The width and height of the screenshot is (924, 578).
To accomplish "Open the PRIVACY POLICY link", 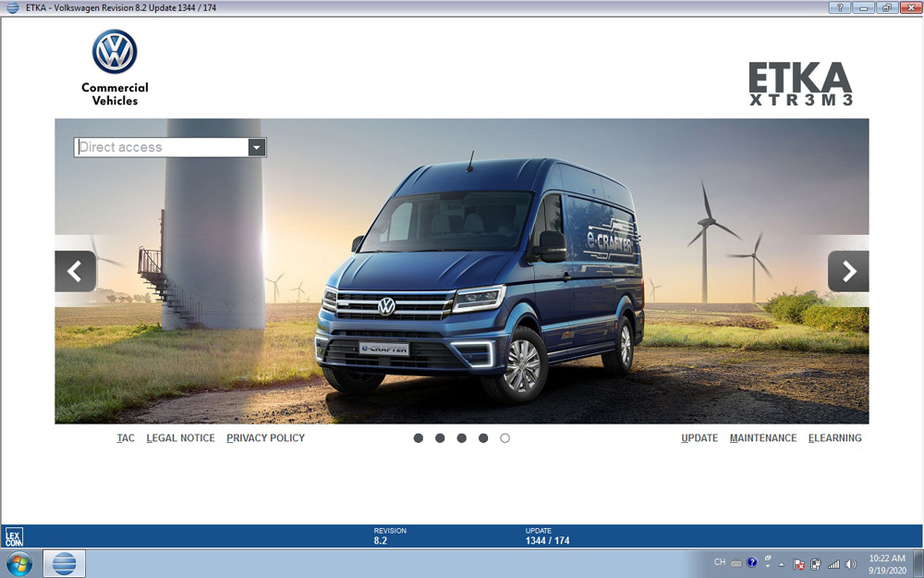I will click(x=266, y=438).
